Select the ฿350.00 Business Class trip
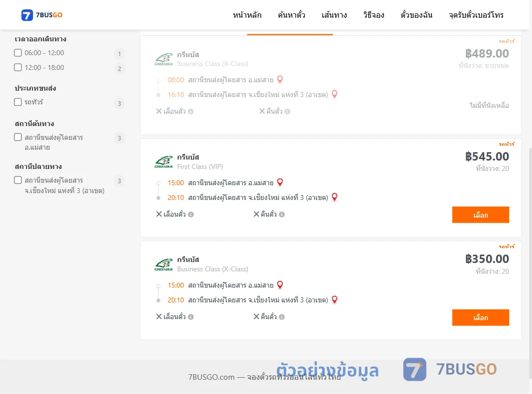532x394 pixels. 480,317
